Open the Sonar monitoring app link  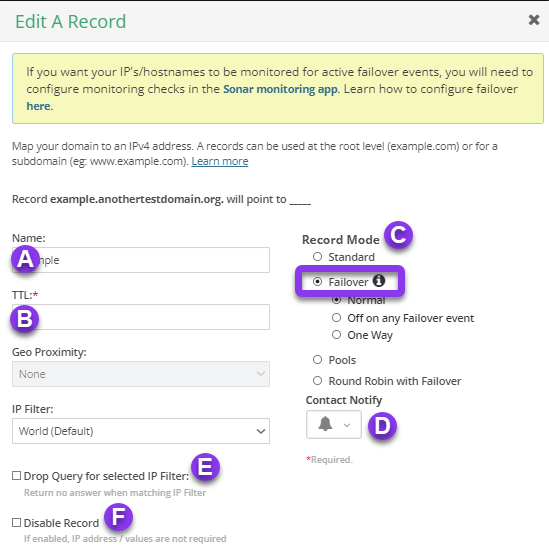coord(280,89)
